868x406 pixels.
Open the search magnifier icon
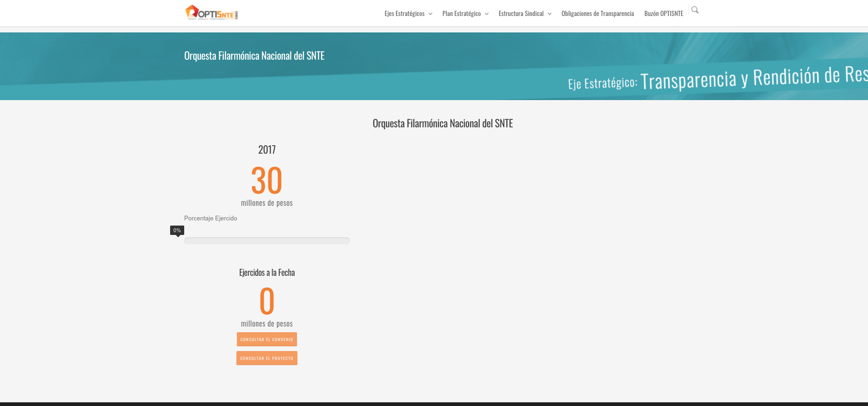(695, 10)
